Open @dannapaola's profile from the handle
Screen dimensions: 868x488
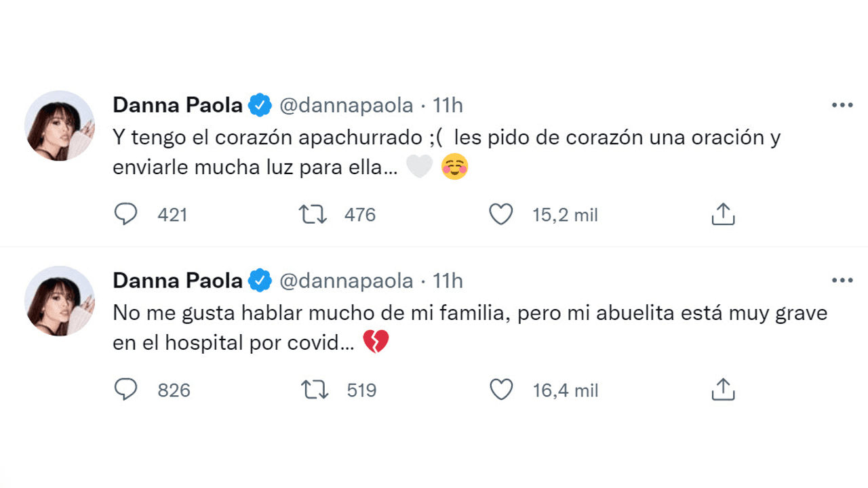(348, 105)
